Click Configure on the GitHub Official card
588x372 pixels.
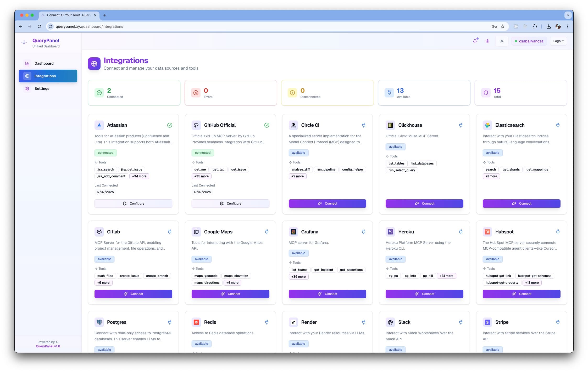pyautogui.click(x=230, y=204)
